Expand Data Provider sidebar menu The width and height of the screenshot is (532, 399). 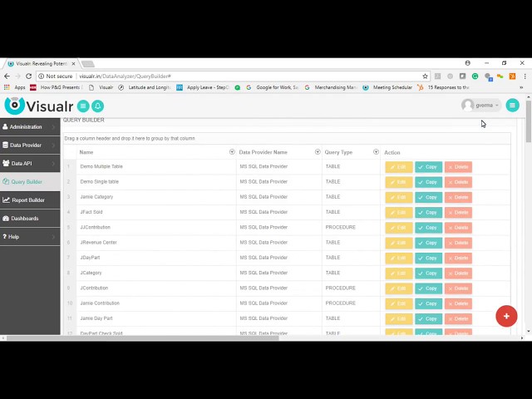point(30,145)
